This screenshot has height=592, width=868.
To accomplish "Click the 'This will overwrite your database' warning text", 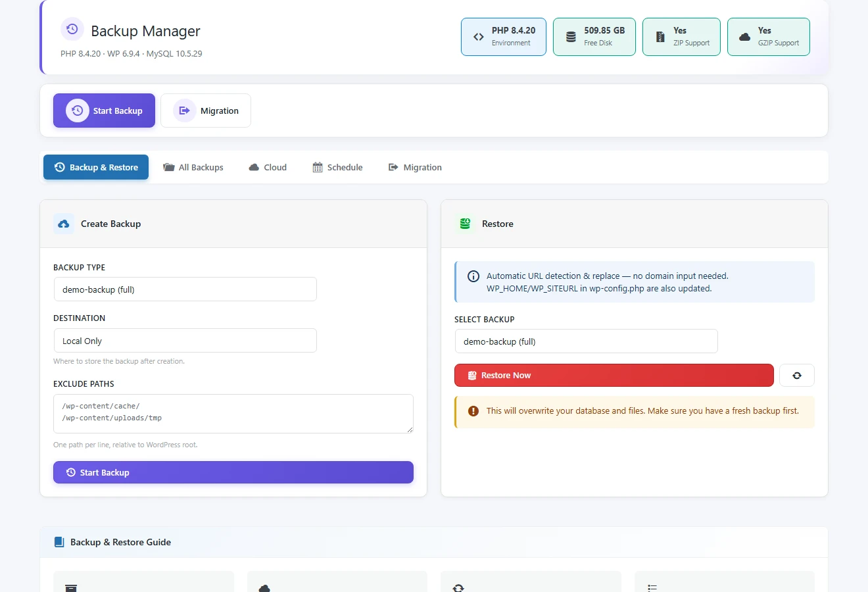I will click(x=642, y=411).
